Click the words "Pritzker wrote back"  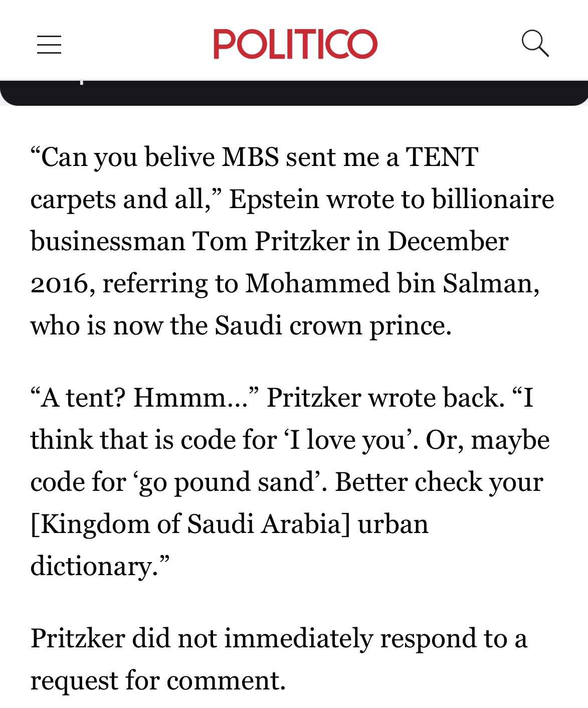(383, 398)
